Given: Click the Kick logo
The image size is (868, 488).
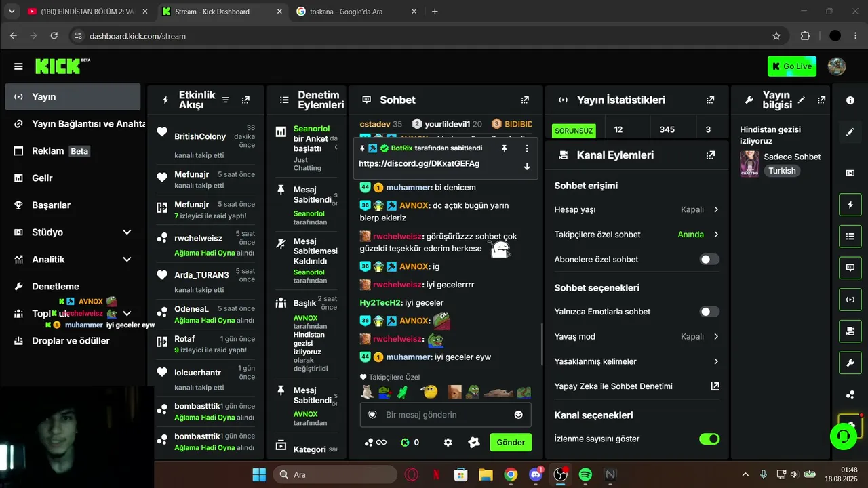Looking at the screenshot, I should (x=62, y=66).
